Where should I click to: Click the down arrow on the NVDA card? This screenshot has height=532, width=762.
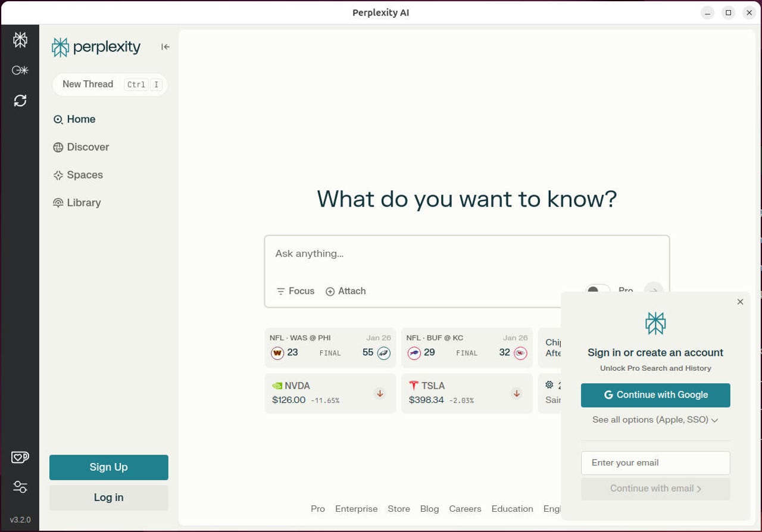380,393
